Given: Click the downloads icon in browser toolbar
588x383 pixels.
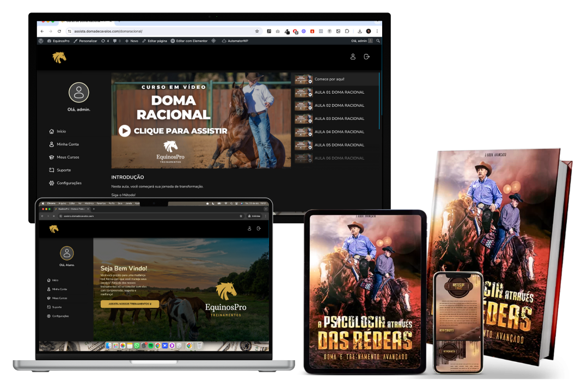Looking at the screenshot, I should pos(360,31).
